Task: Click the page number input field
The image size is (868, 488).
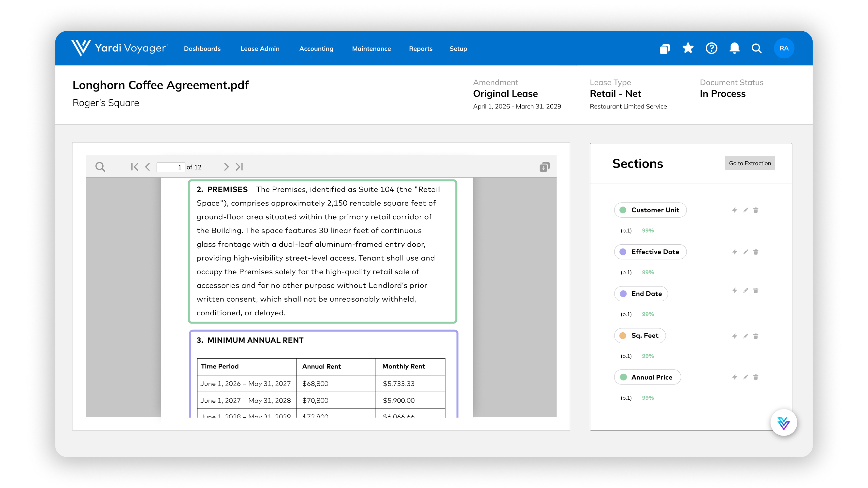Action: pos(170,167)
